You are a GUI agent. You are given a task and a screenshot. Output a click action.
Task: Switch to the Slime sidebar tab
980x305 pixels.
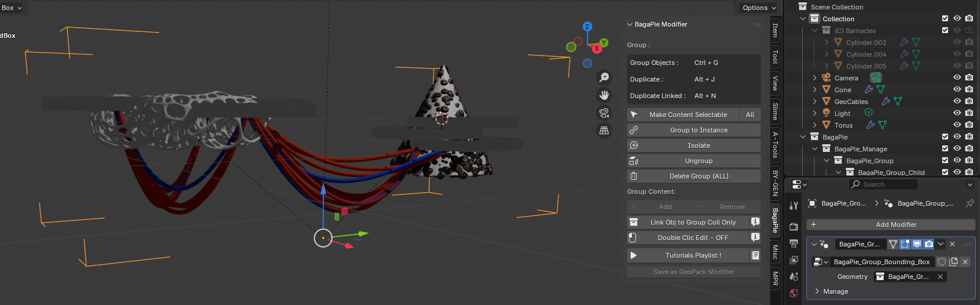(x=775, y=111)
